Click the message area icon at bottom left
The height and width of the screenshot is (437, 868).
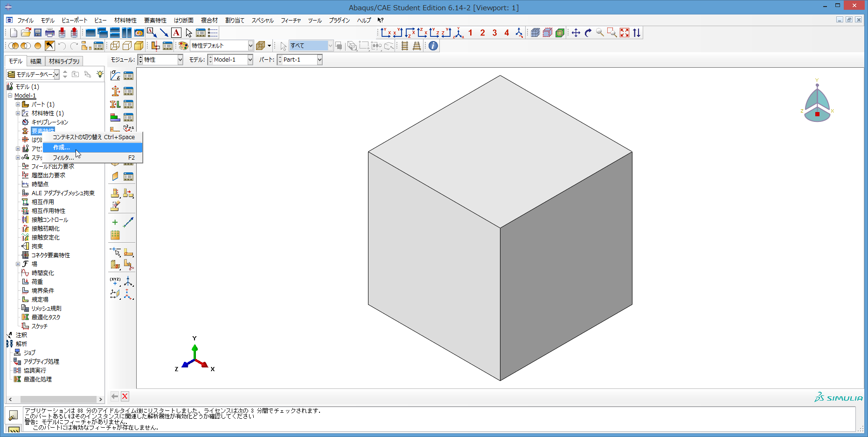click(x=14, y=415)
